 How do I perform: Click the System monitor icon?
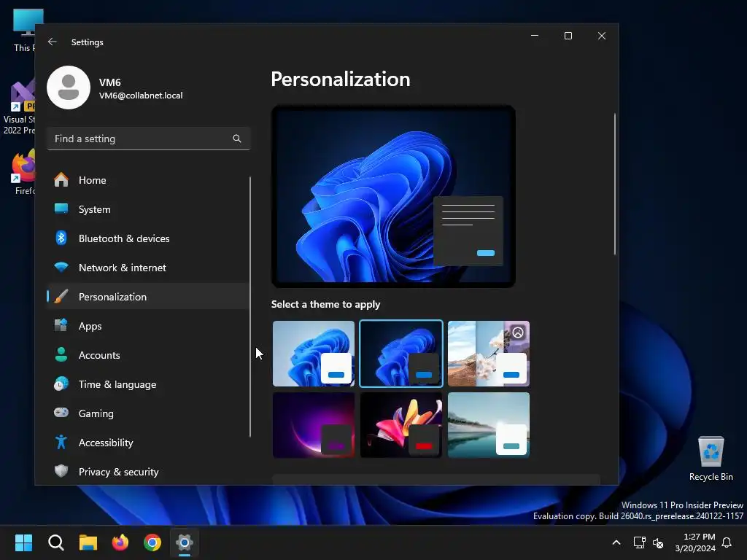(x=61, y=209)
